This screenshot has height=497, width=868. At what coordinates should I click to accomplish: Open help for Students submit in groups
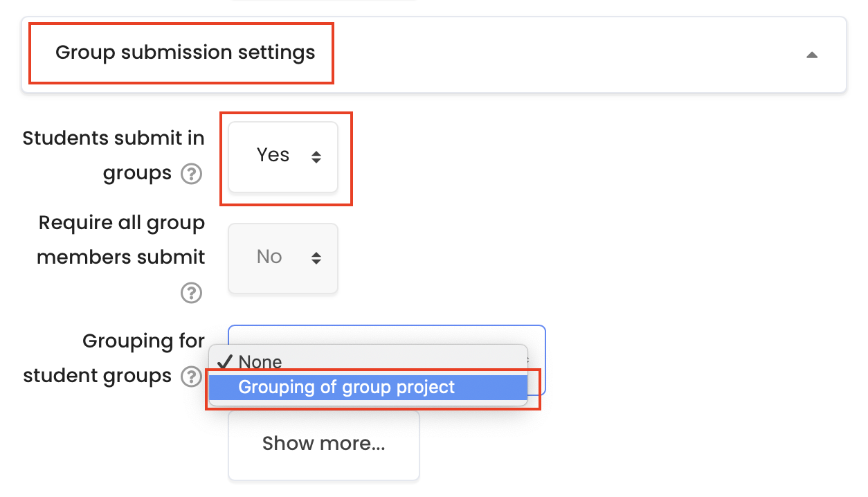(x=191, y=174)
